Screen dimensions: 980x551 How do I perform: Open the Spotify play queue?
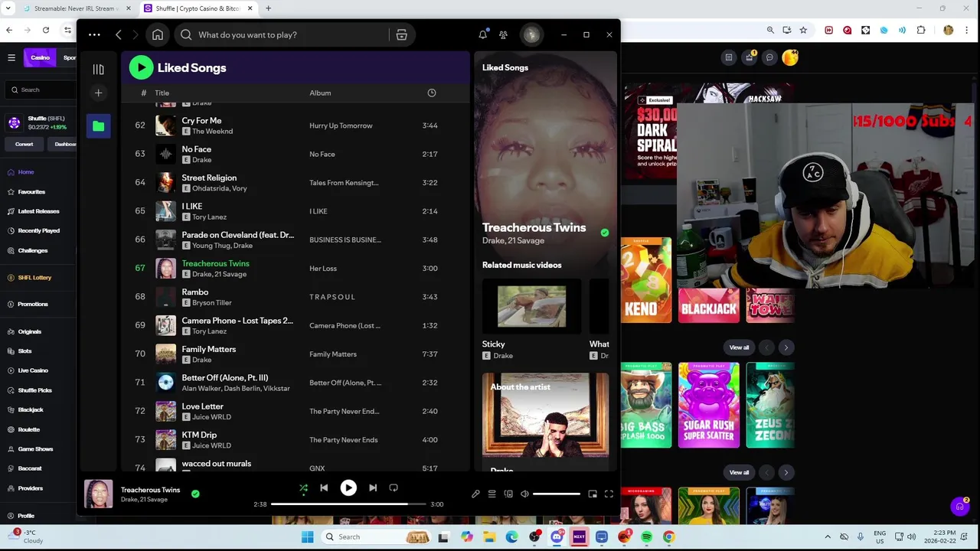[x=492, y=494]
